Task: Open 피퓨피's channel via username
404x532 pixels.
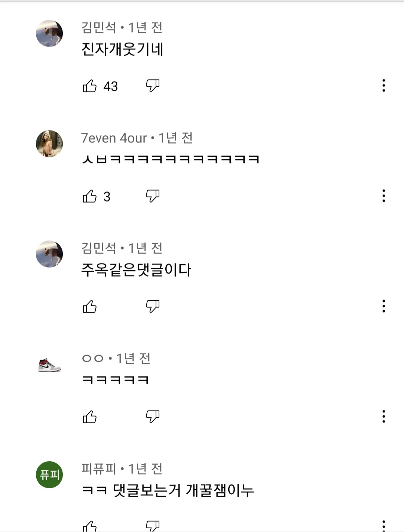Action: point(99,469)
